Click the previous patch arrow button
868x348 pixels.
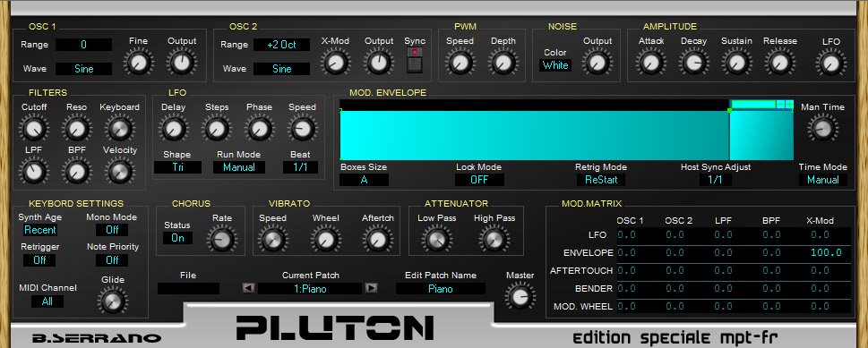click(249, 288)
